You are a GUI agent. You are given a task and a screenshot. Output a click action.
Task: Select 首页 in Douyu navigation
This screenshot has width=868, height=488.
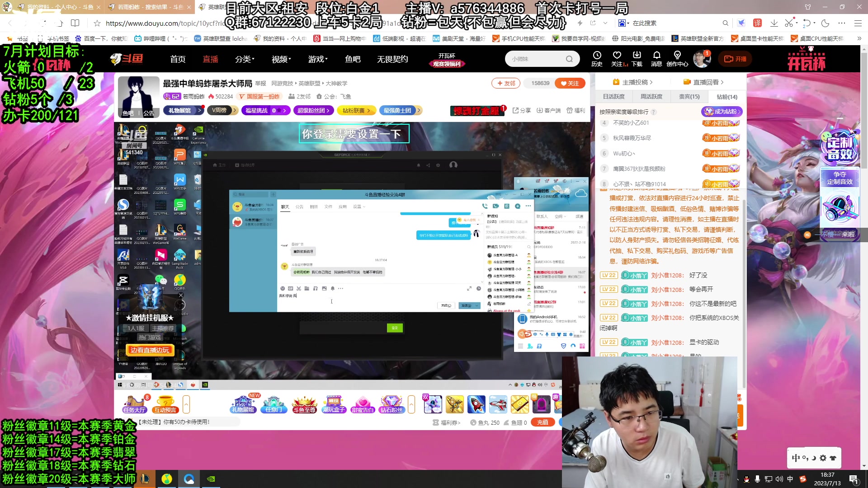tap(178, 59)
